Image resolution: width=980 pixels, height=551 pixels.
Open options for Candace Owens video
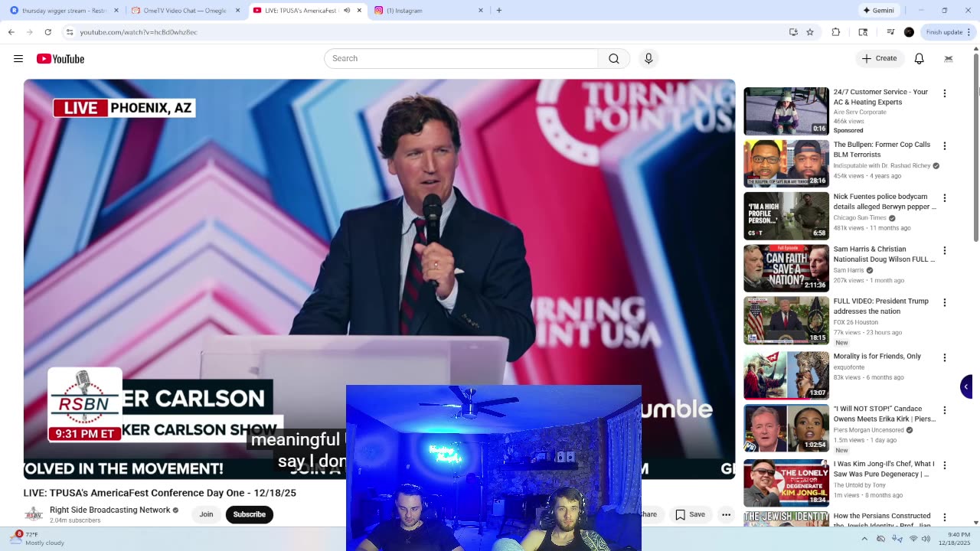pos(945,410)
